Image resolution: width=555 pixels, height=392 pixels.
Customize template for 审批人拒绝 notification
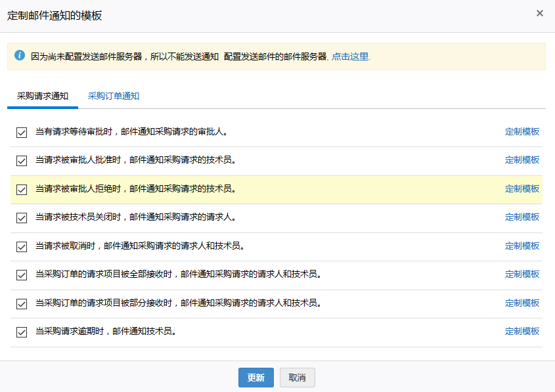pos(522,188)
